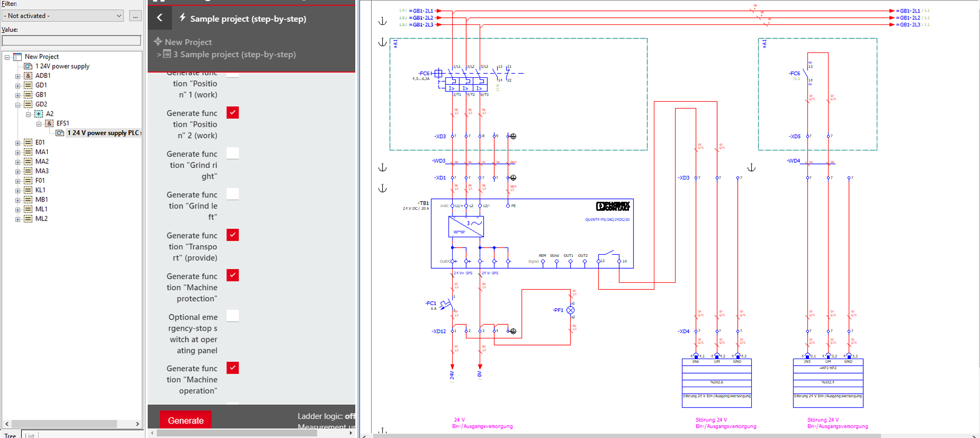Expand the GD1 tree node
Image resolution: width=980 pixels, height=438 pixels.
point(18,86)
